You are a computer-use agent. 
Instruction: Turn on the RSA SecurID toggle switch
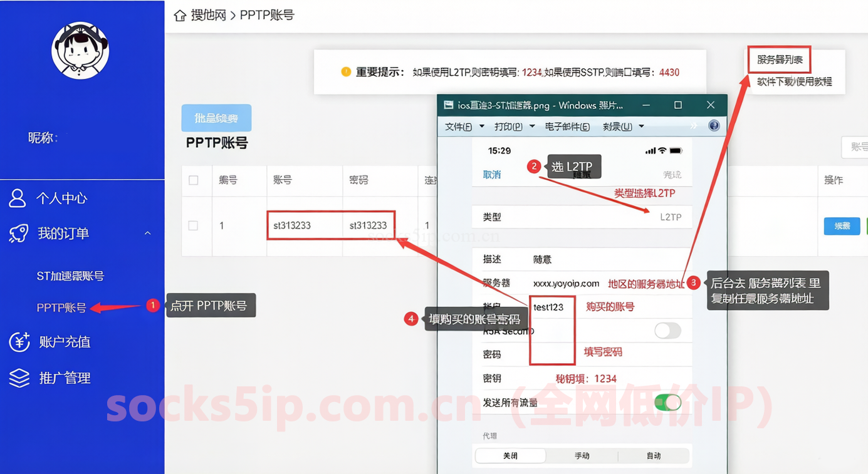pos(668,331)
